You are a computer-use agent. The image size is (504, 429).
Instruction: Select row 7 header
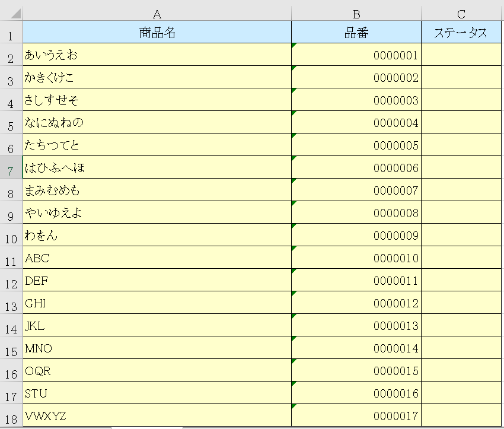(9, 167)
